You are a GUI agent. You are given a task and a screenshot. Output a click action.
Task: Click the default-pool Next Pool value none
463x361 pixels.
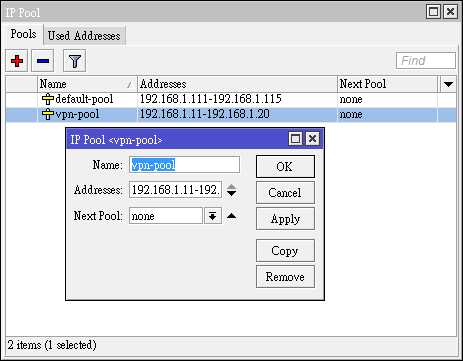351,99
